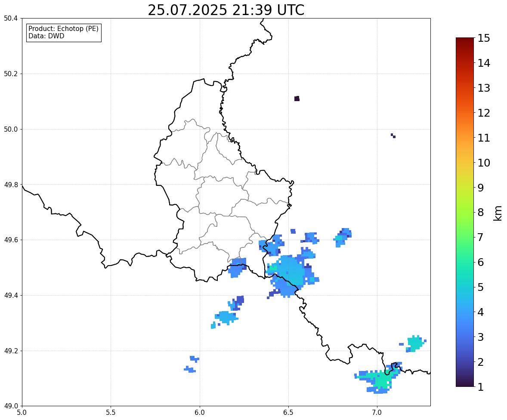Pick colorbar tick label 6

[480, 262]
